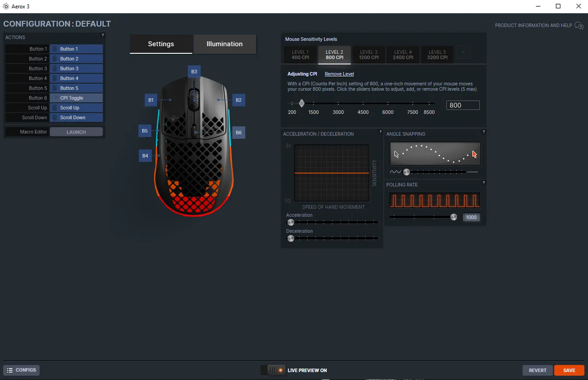Viewport: 588px width, 380px height.
Task: Select Level 3 1200 CPI tab
Action: [368, 55]
